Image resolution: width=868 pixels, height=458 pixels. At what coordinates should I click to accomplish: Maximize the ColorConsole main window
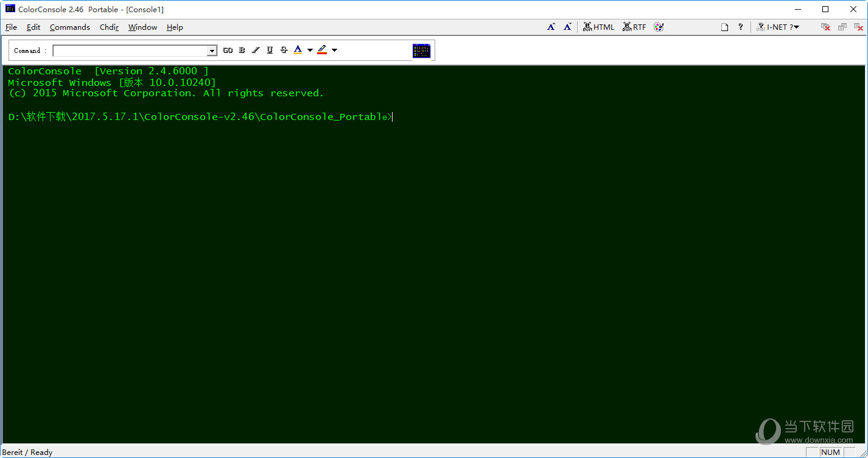[x=825, y=9]
